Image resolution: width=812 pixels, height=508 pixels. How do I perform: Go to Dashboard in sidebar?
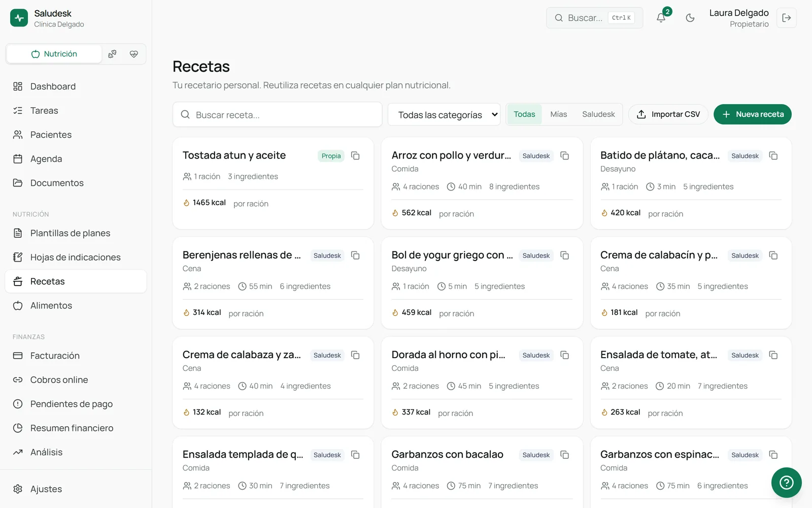click(76, 86)
